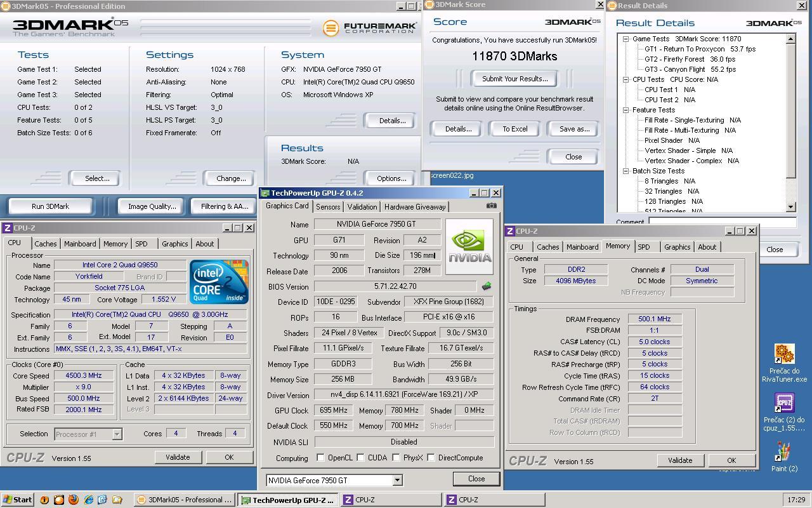Enable the DirectCompute checkbox
The image size is (812, 508).
coord(431,457)
